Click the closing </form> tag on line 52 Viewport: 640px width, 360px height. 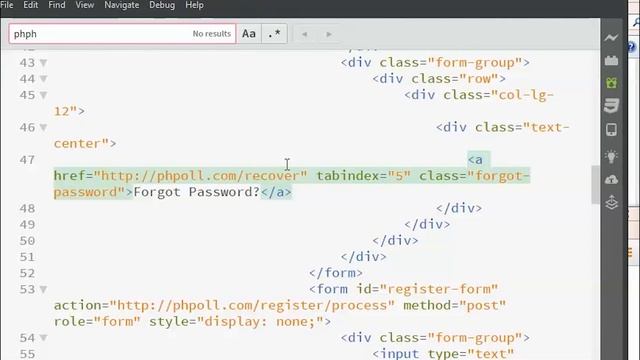tap(336, 273)
